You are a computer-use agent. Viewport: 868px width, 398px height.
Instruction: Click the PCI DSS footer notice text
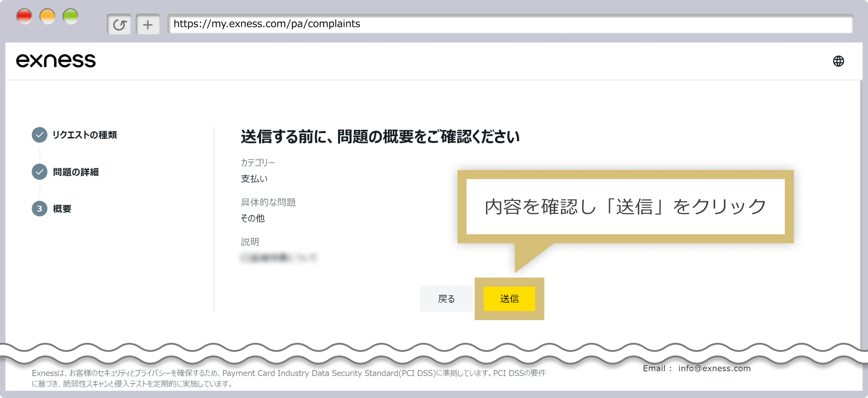pyautogui.click(x=289, y=379)
